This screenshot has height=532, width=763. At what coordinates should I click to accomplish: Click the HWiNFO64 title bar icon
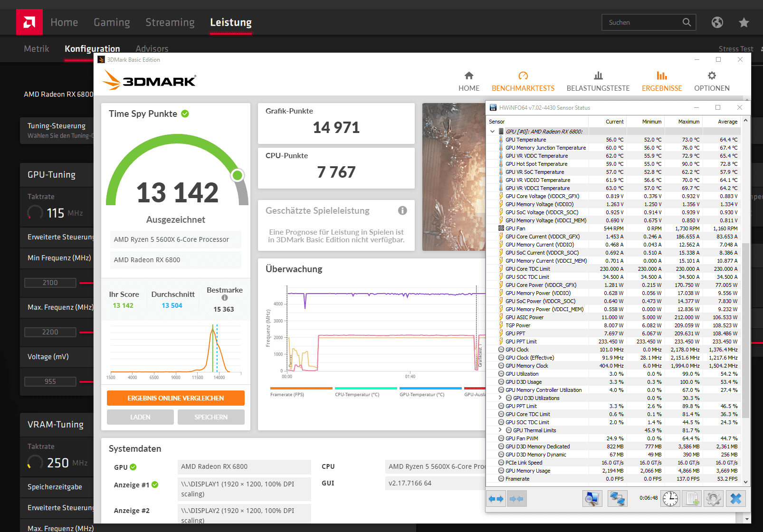(x=493, y=108)
